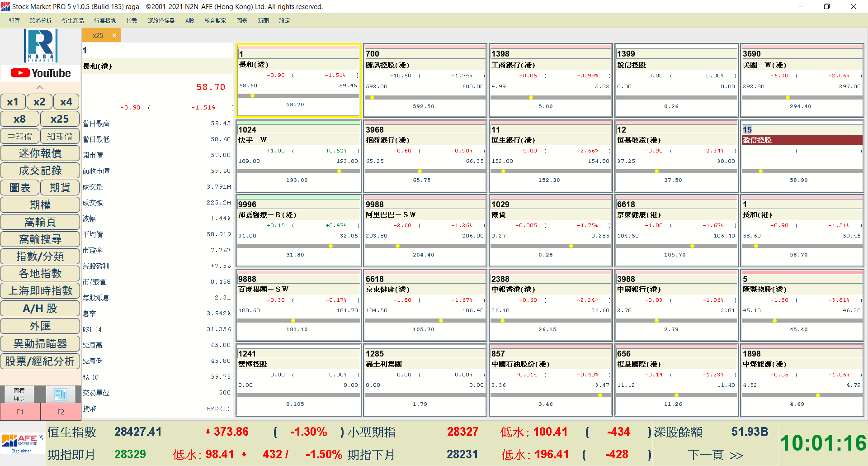Close the x25 tab
The width and height of the screenshot is (868, 466).
pos(114,35)
